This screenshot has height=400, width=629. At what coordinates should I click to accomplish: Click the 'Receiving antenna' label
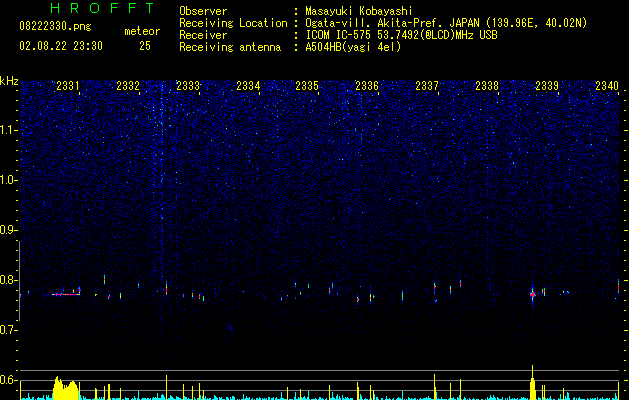click(x=230, y=47)
